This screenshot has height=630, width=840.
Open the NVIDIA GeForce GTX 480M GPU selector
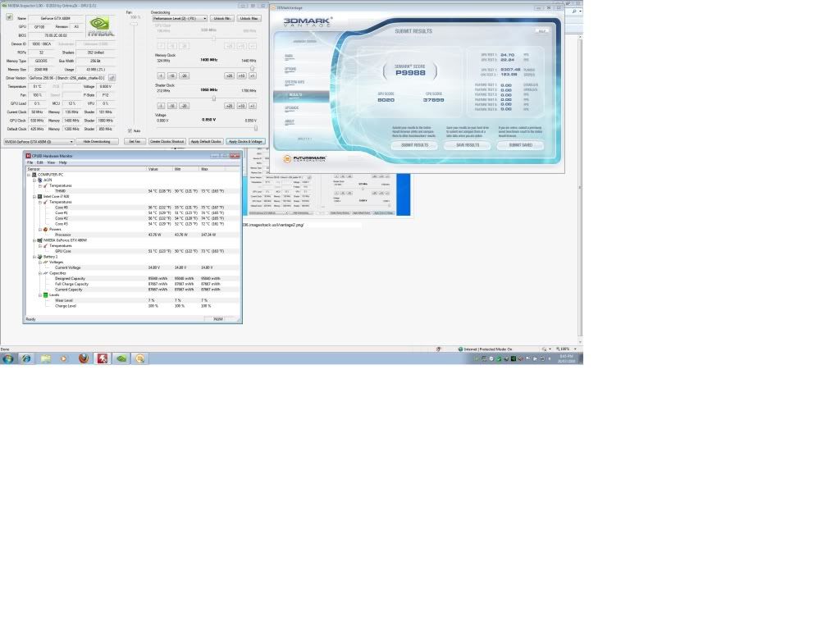(39, 141)
